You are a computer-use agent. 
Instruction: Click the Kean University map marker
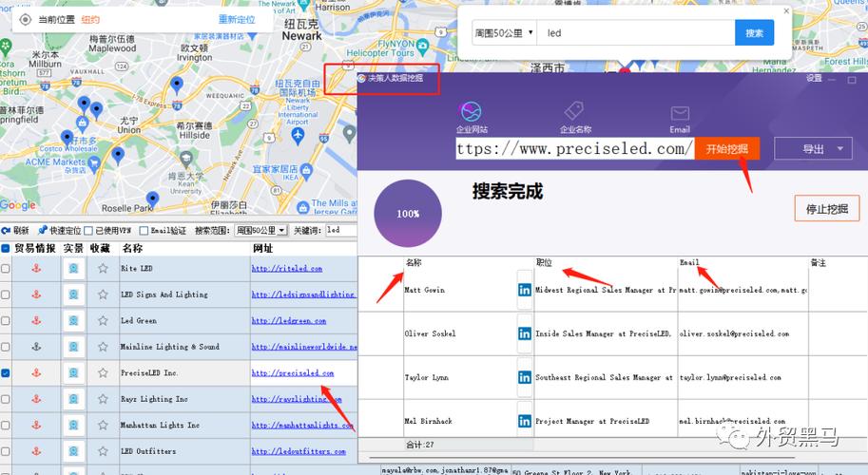point(186,160)
